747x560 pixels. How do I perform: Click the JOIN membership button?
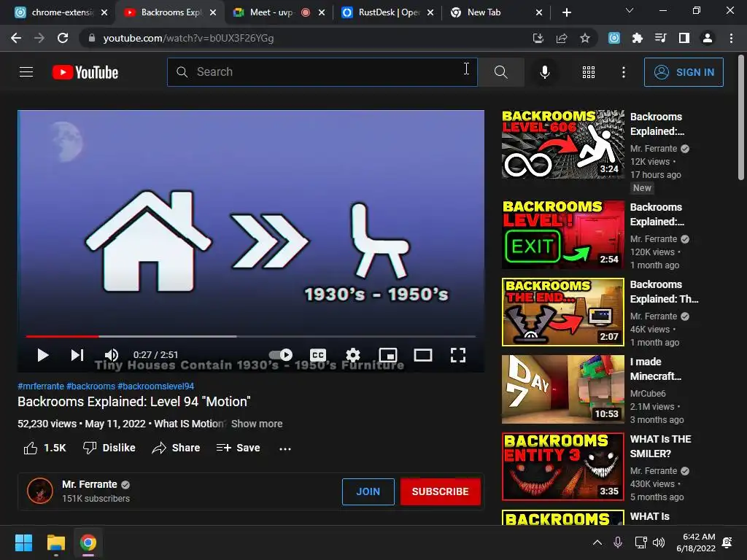pos(368,491)
